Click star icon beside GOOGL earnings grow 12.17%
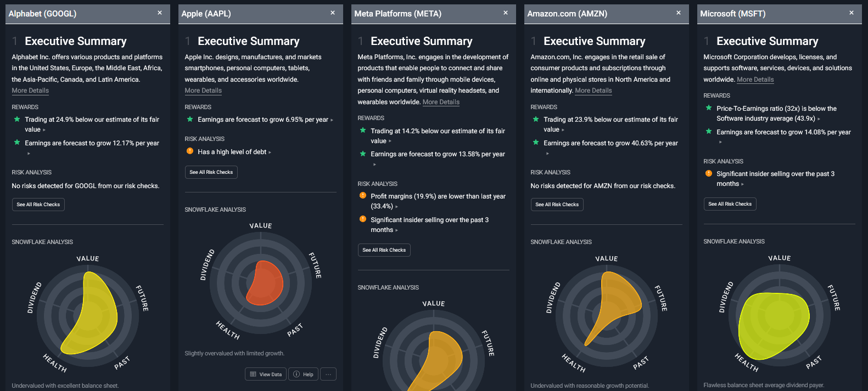 [x=17, y=143]
